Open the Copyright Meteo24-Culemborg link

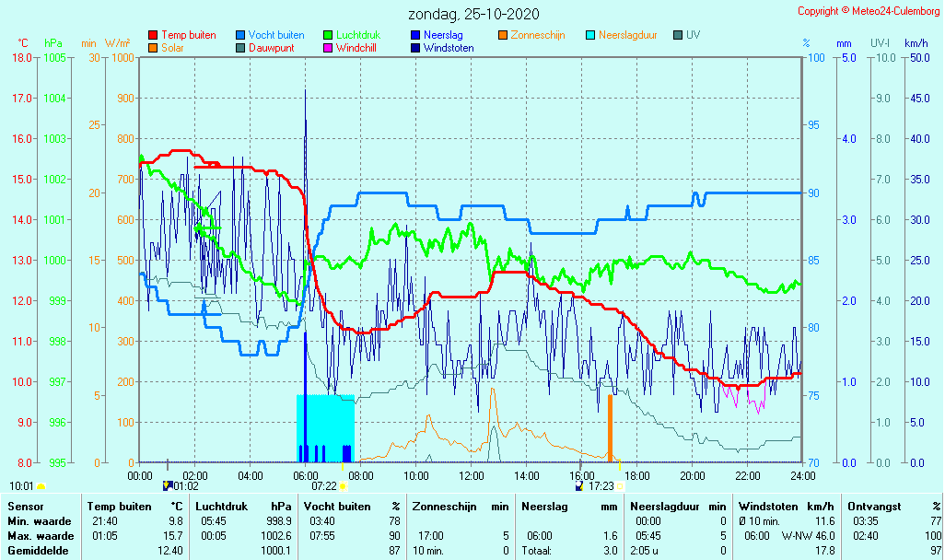[x=869, y=11]
